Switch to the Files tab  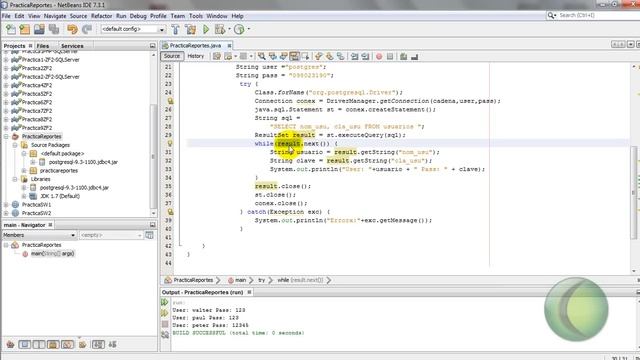point(42,46)
